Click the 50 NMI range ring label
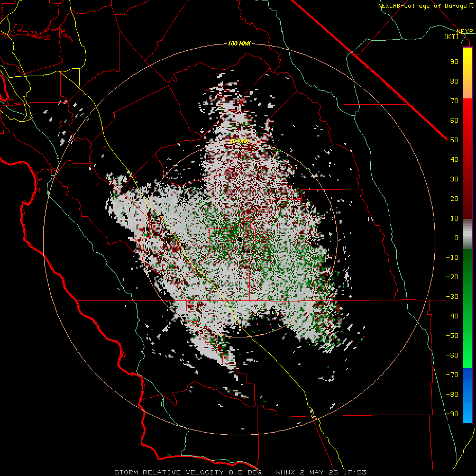The width and height of the screenshot is (476, 476). [239, 141]
